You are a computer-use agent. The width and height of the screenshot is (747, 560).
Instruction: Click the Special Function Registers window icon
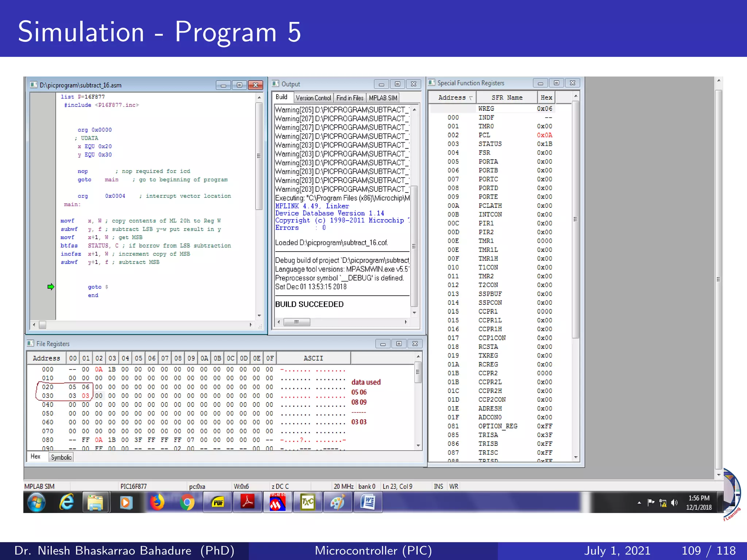[432, 83]
